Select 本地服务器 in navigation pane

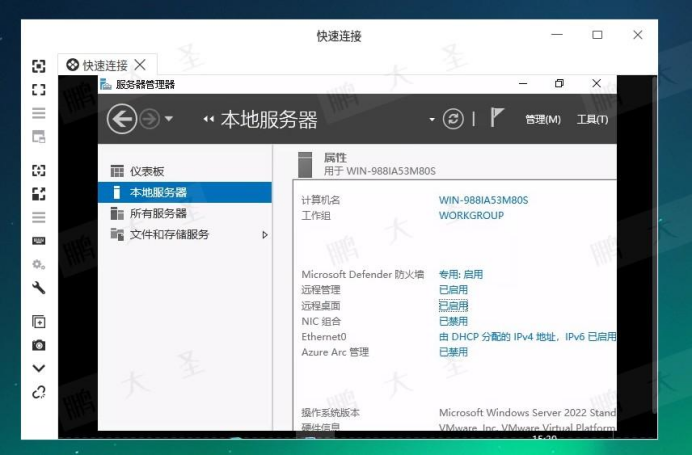(x=185, y=192)
